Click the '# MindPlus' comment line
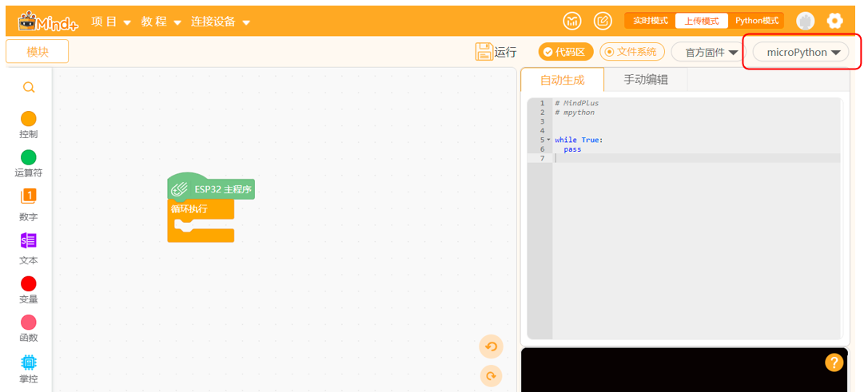 (576, 103)
